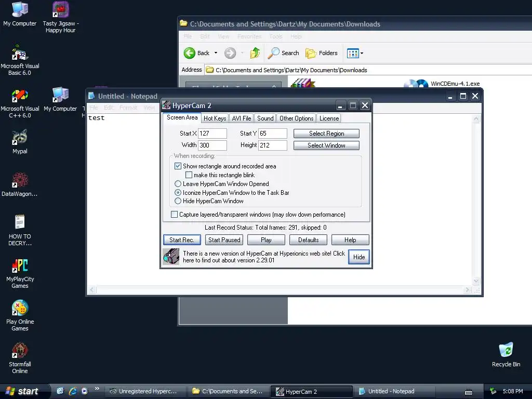Open Back button history dropdown arrow

point(216,53)
